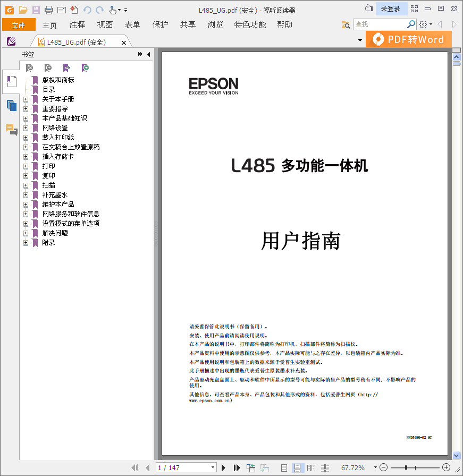The width and height of the screenshot is (463, 476).
Task: Click the bookmark options dropdown icon
Action: (85, 68)
